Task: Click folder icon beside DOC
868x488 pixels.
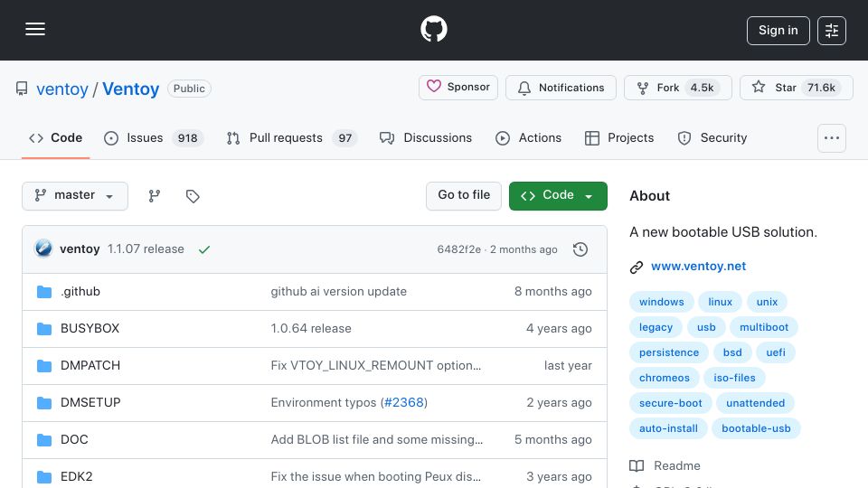Action: [44, 440]
